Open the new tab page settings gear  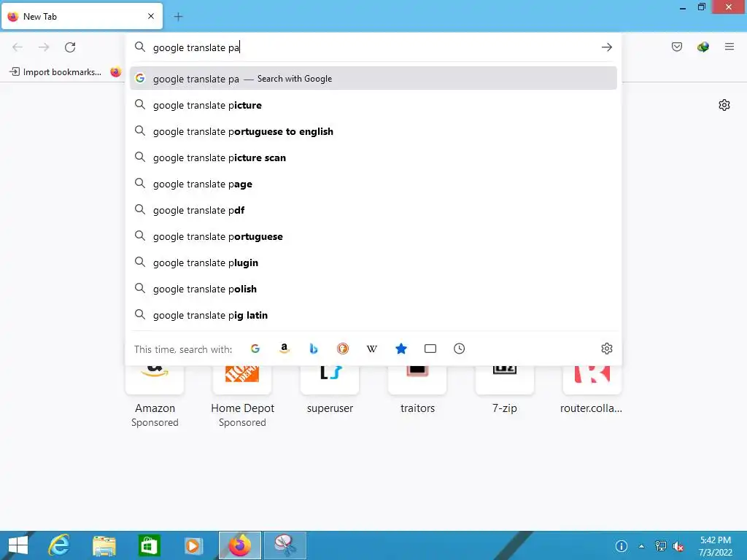tap(724, 105)
